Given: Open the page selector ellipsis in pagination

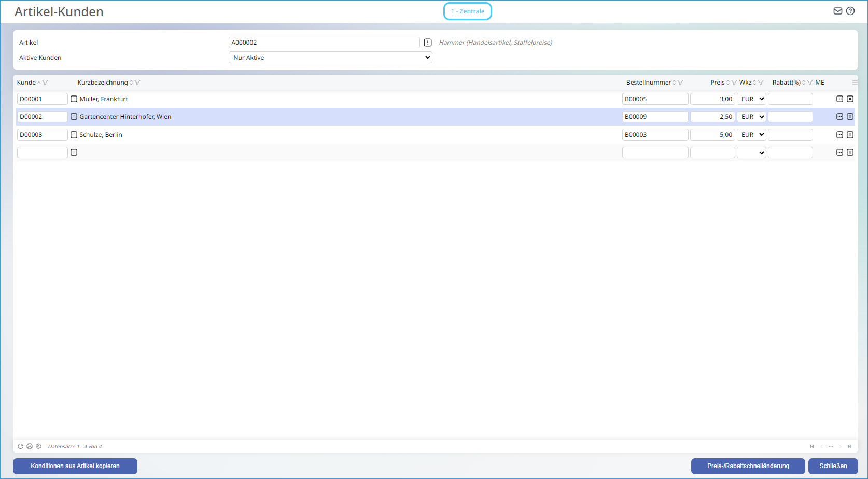Looking at the screenshot, I should (831, 446).
